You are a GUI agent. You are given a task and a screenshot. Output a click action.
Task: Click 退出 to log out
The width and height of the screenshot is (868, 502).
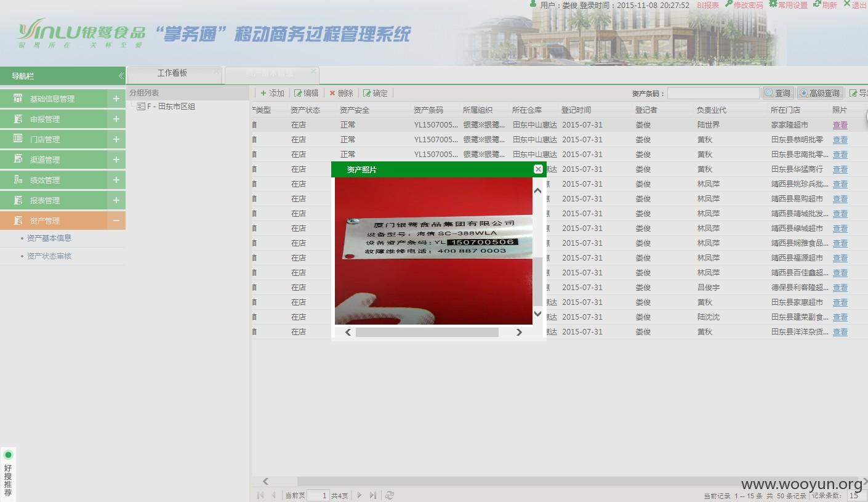pyautogui.click(x=855, y=5)
